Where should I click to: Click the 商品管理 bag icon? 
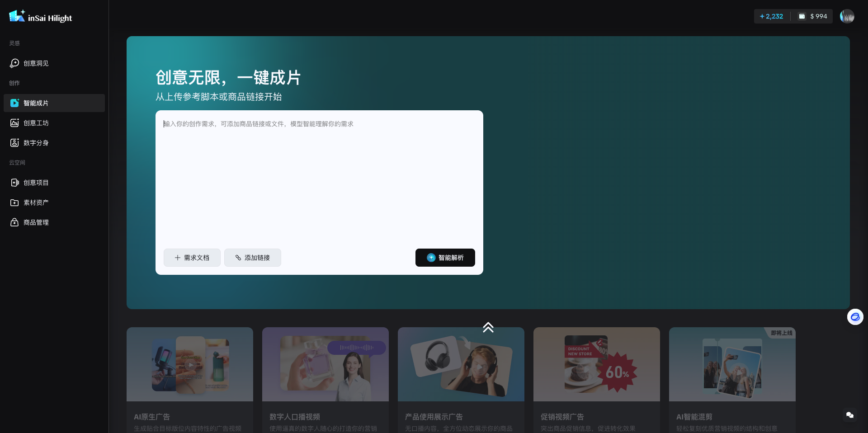14,222
